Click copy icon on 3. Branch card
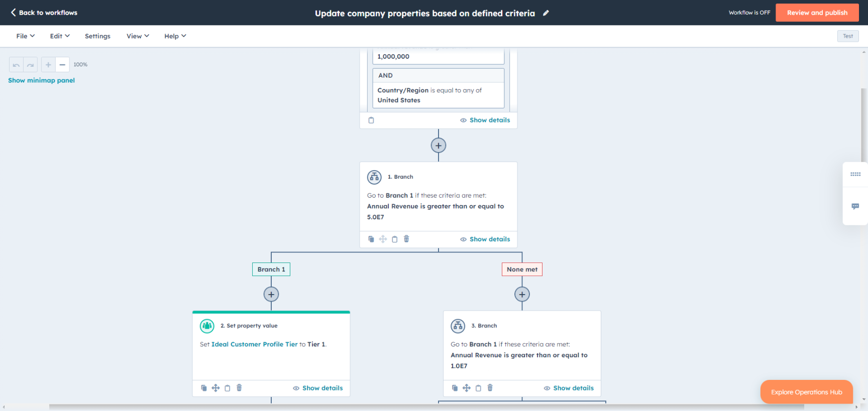 point(455,388)
